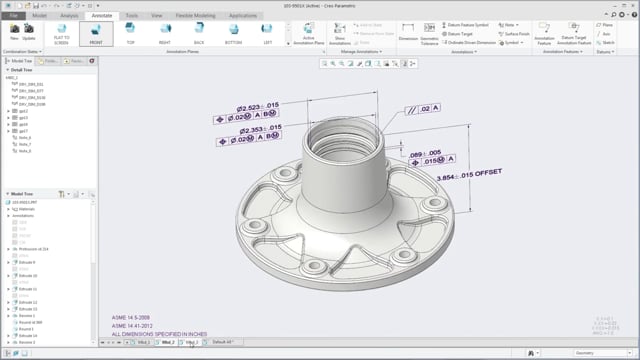Image resolution: width=640 pixels, height=360 pixels.
Task: Open the Note dropdown arrow
Action: coord(517,25)
